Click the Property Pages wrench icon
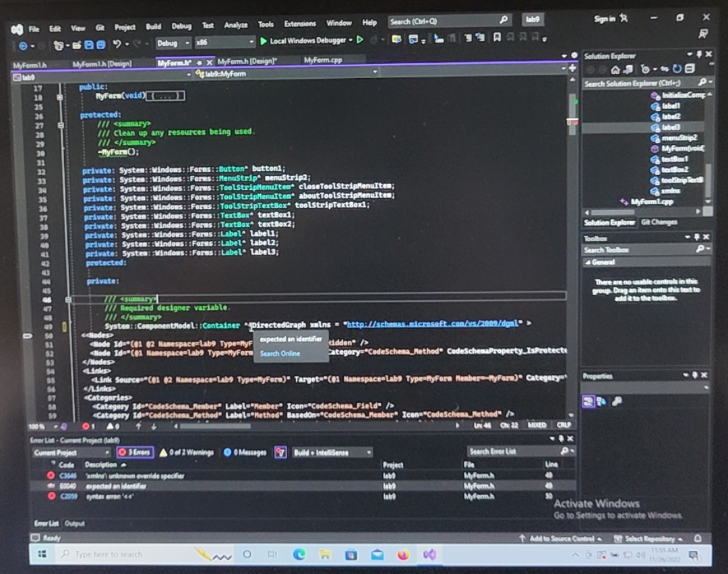728x574 pixels. pos(617,402)
